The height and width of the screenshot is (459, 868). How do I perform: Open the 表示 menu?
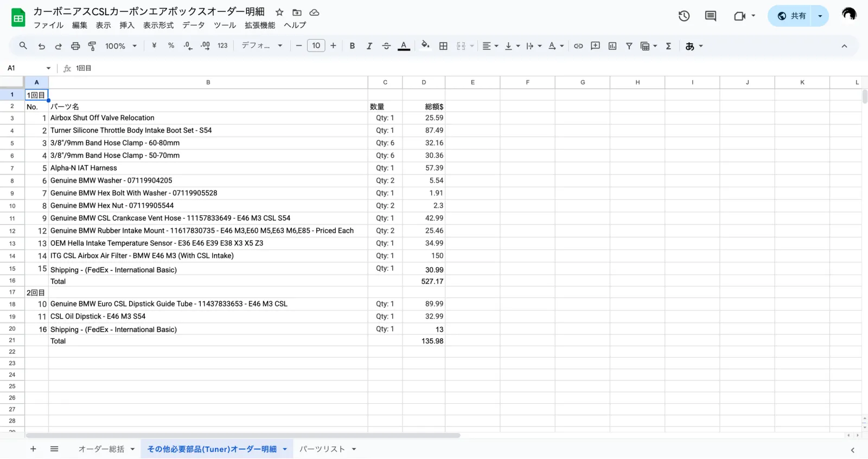(104, 25)
